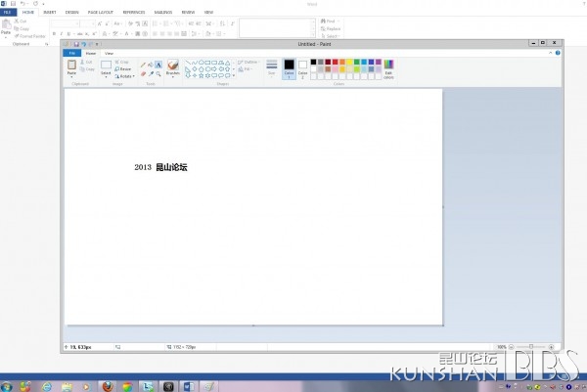587x392 pixels.
Task: Click Edit colors in Paint
Action: (388, 68)
